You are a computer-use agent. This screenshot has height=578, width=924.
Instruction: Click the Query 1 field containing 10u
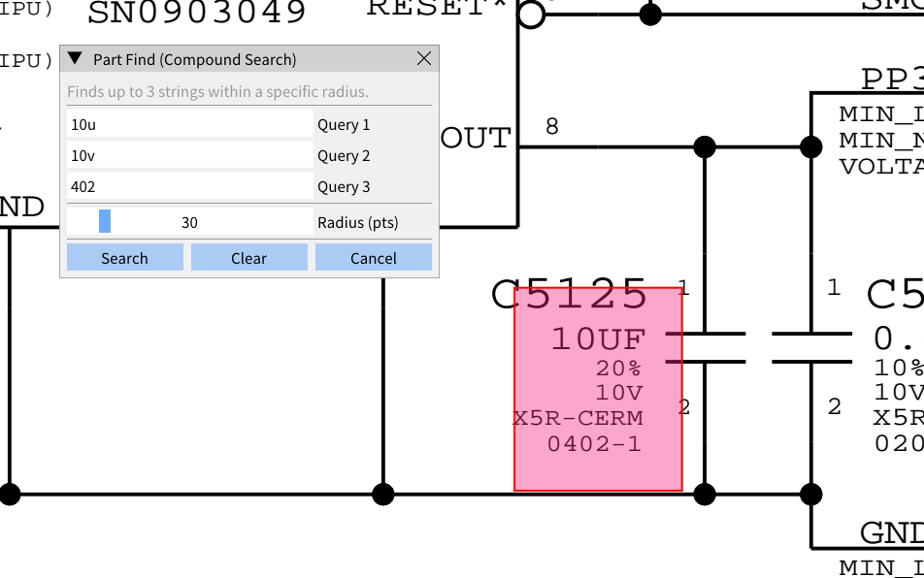pos(189,124)
